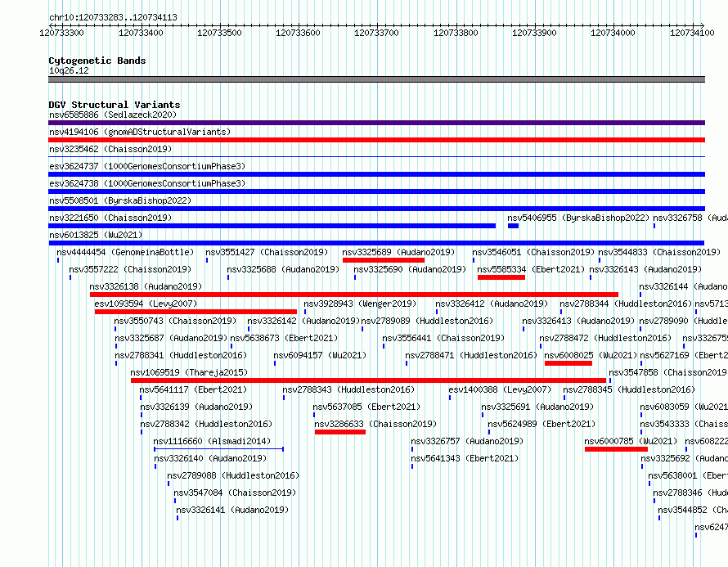Click nsv3556441 (Chaisson2019) label

[443, 338]
